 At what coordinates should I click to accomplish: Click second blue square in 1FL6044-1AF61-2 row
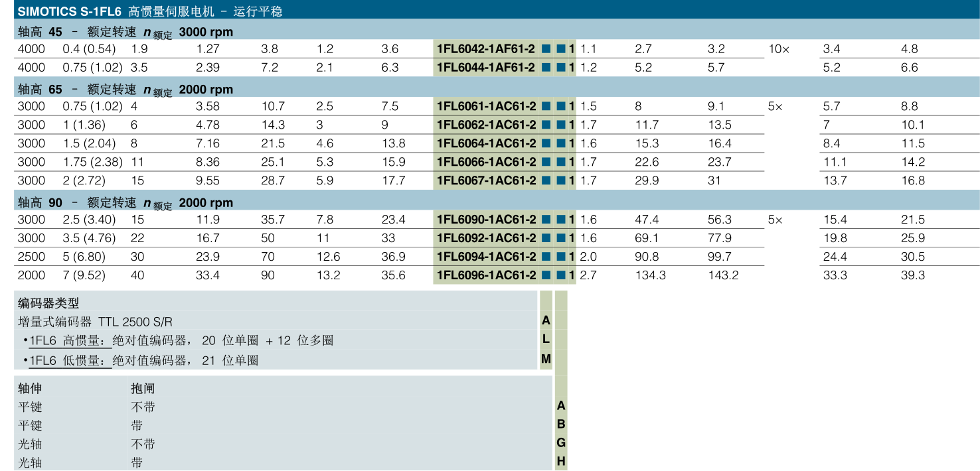(560, 68)
